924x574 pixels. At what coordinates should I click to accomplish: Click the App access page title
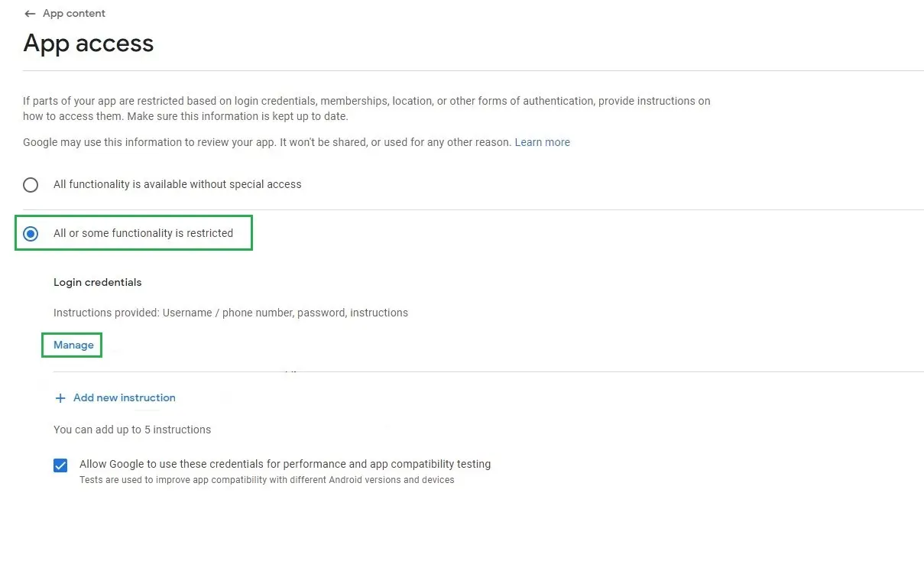[x=89, y=43]
